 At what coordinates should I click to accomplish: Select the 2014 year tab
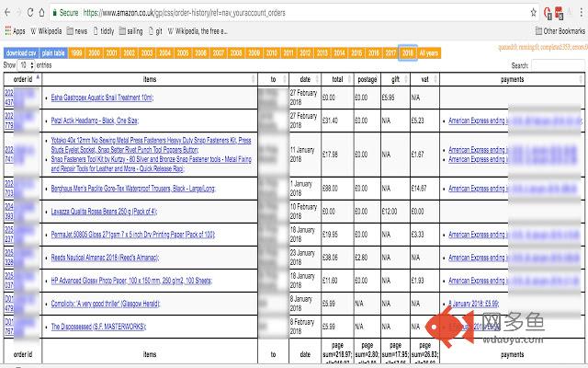click(339, 53)
